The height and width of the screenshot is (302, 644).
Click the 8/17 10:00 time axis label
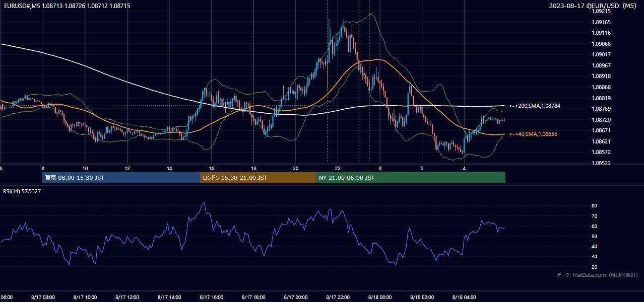(85, 297)
